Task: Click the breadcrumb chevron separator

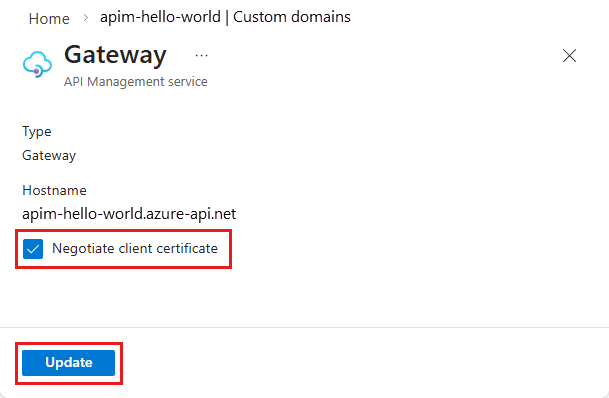Action: click(86, 18)
